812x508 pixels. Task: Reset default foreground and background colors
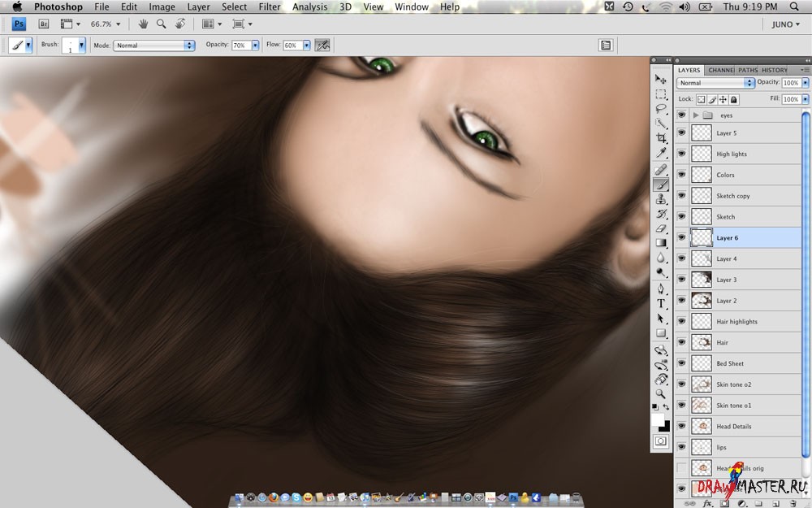click(655, 407)
